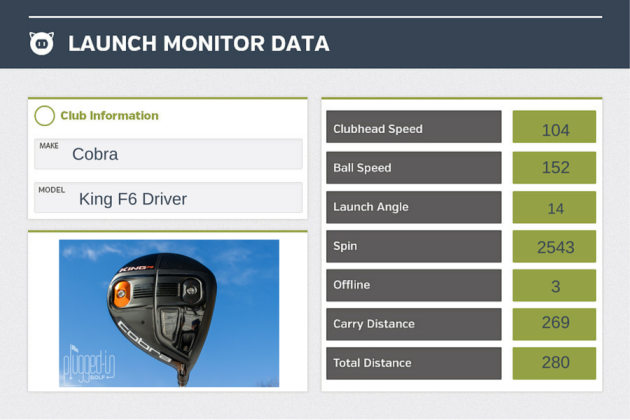Click the Carry Distance value 269
The height and width of the screenshot is (420, 630).
pyautogui.click(x=554, y=324)
